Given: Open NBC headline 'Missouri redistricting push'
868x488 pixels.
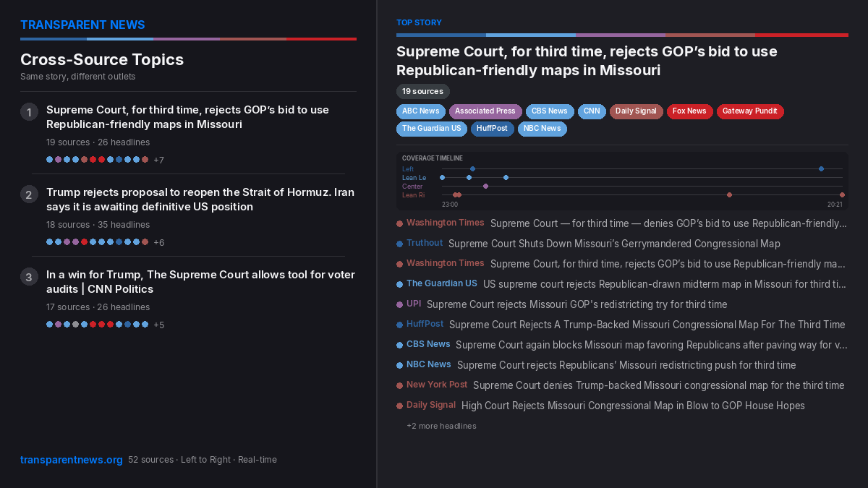Looking at the screenshot, I should [x=626, y=365].
